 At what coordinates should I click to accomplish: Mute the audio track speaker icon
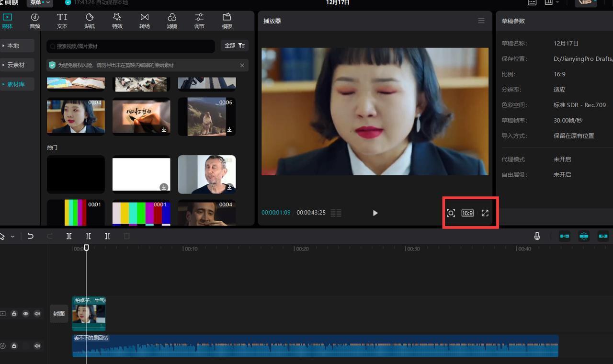click(x=37, y=346)
